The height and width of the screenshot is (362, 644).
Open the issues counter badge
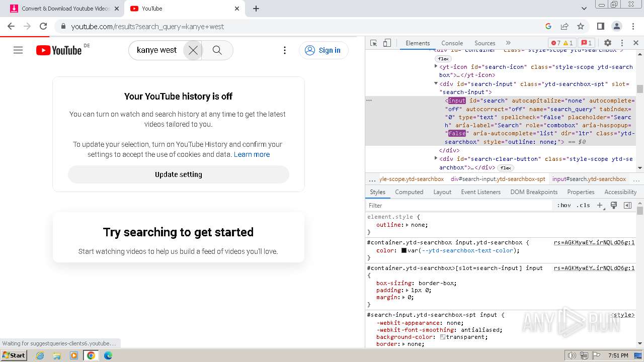point(585,43)
